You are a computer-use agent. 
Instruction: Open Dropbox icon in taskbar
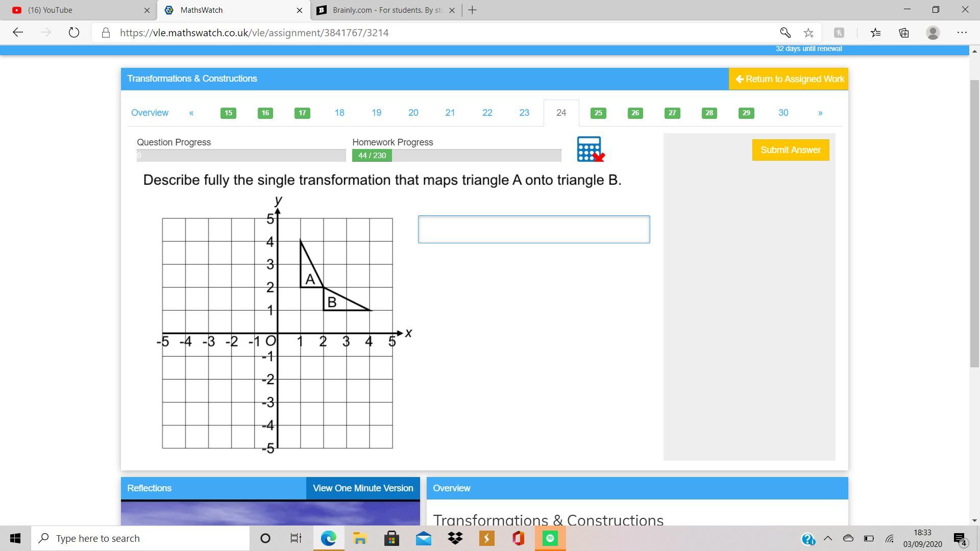tap(455, 538)
